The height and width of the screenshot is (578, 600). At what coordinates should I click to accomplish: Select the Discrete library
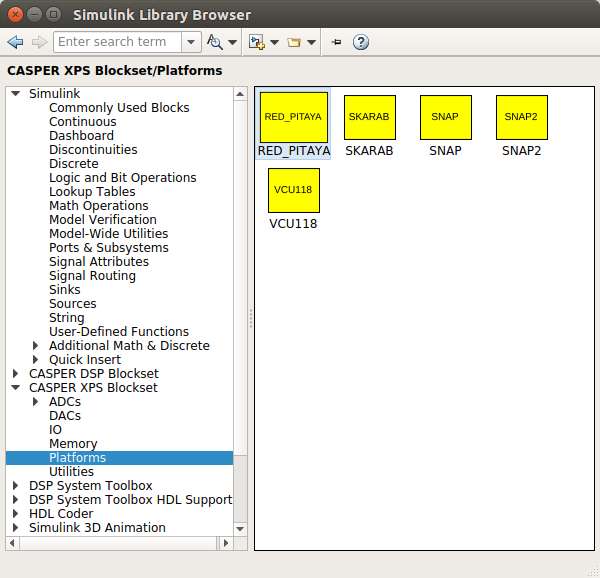pos(73,164)
